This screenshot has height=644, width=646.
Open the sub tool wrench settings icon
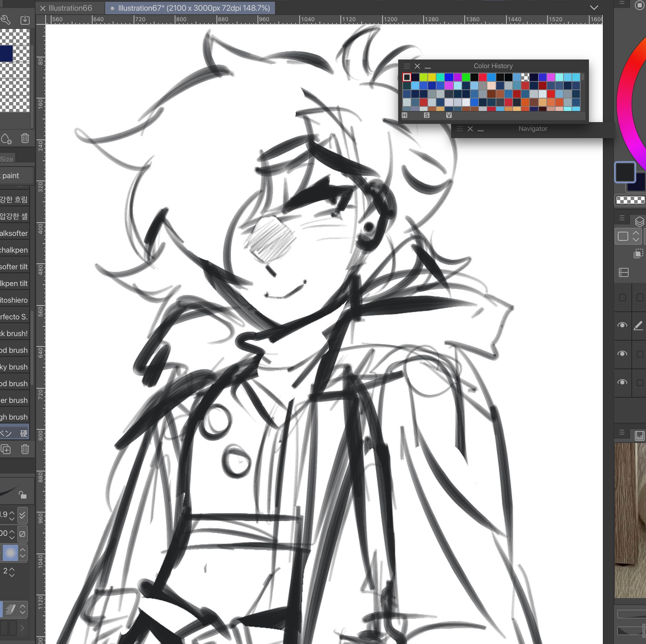tap(5, 20)
